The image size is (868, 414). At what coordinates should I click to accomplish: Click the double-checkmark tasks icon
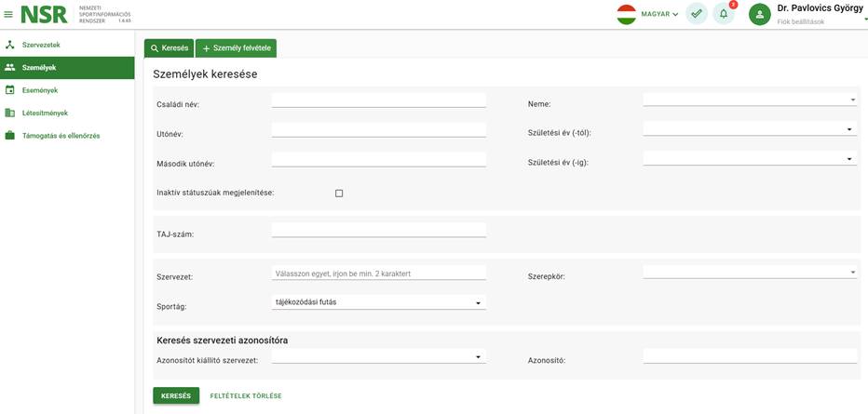point(697,14)
